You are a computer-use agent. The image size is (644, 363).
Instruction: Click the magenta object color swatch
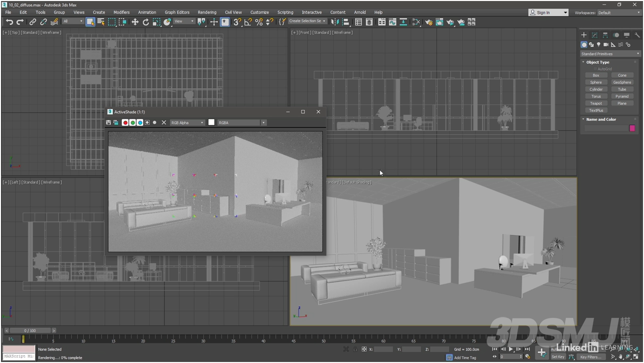pos(632,128)
